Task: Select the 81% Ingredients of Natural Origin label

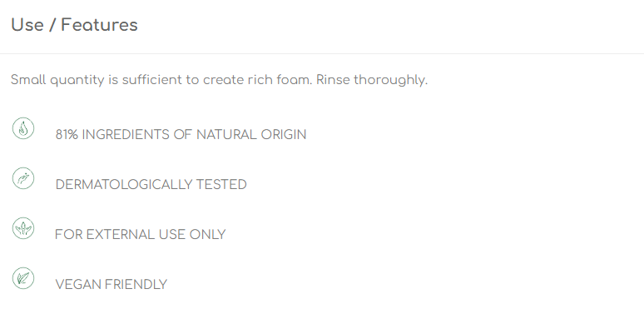Action: click(181, 135)
